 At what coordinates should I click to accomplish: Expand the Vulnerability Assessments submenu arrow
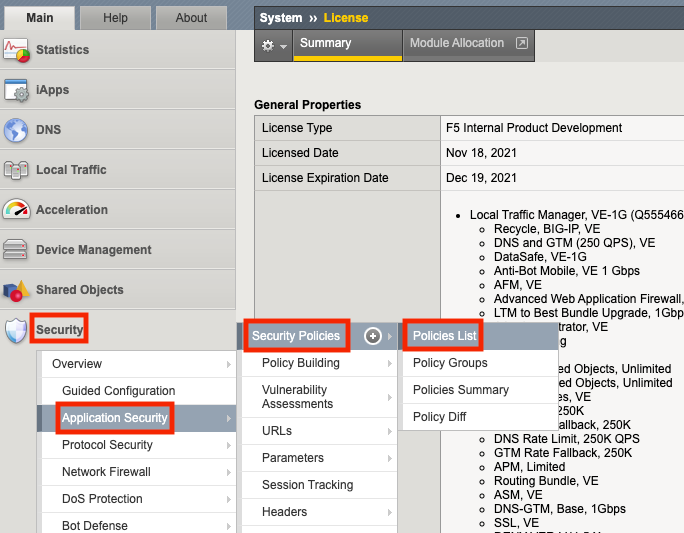click(390, 397)
